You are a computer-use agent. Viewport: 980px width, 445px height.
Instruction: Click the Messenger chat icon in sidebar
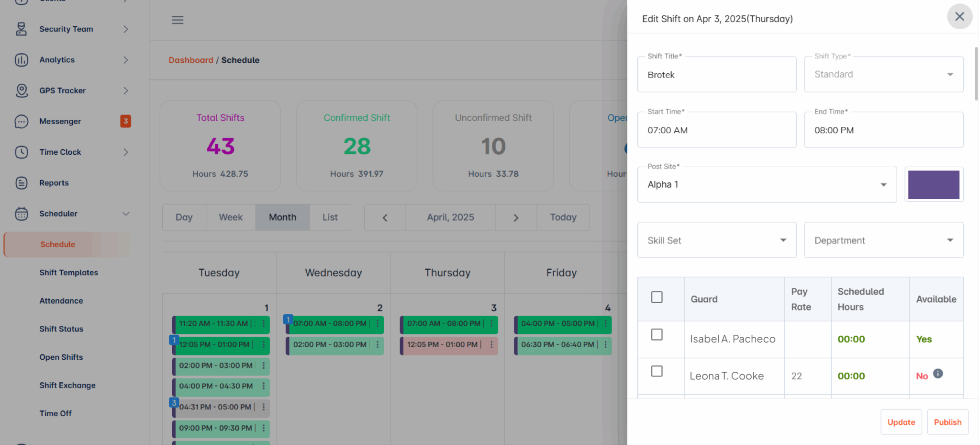point(22,121)
